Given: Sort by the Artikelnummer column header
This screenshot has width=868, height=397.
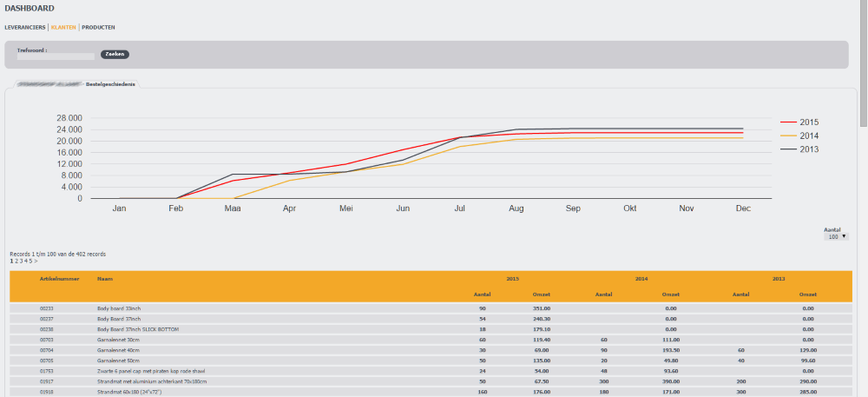Looking at the screenshot, I should pyautogui.click(x=60, y=279).
